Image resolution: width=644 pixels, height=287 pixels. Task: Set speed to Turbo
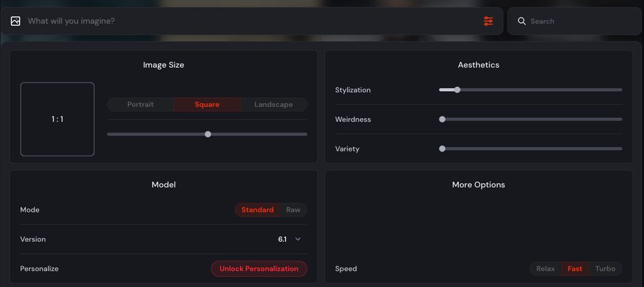[605, 269]
